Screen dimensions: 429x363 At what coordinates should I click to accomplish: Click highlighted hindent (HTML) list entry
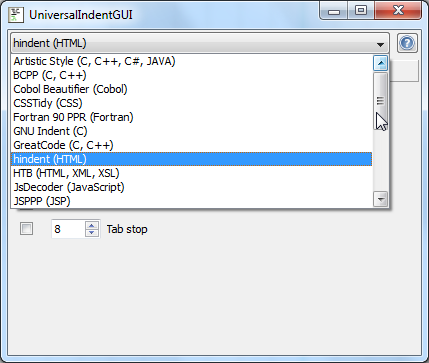[191, 159]
